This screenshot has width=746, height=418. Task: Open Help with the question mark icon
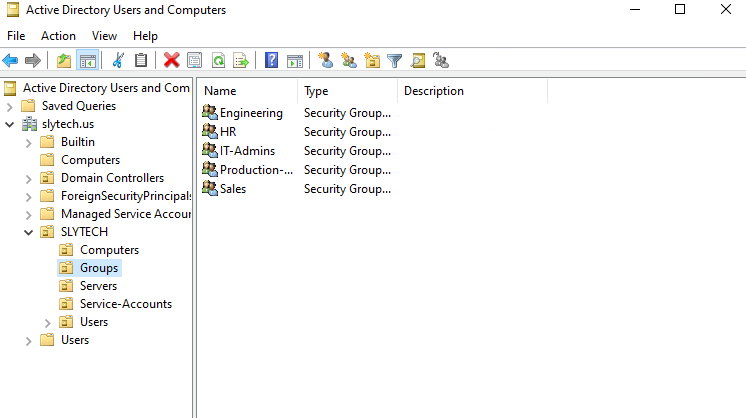click(271, 60)
